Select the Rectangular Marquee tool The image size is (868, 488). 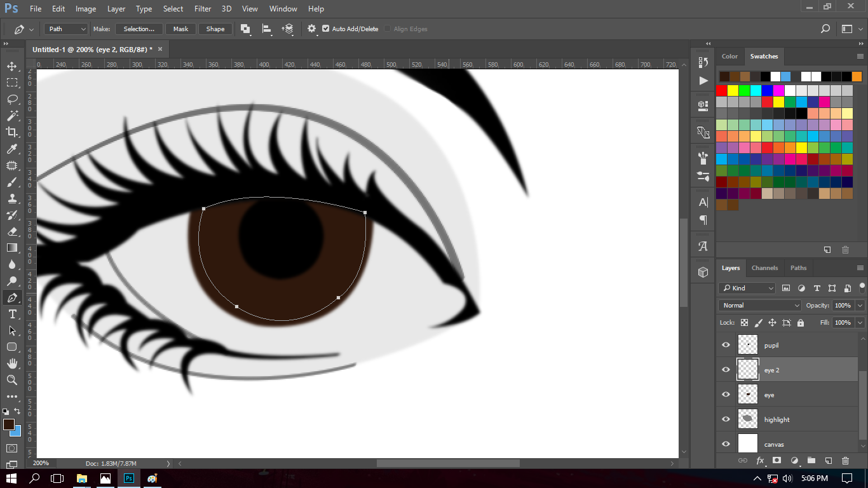click(12, 83)
